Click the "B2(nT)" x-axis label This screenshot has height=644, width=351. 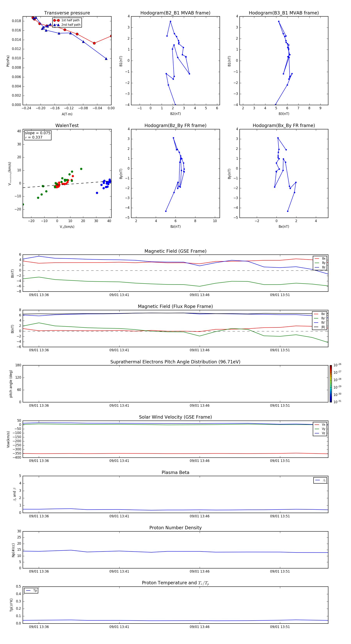[175, 114]
